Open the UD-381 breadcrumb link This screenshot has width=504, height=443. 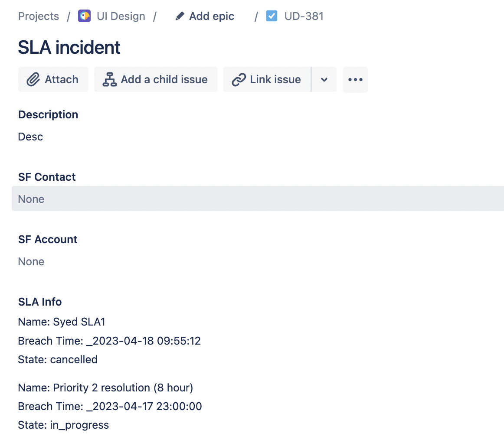pyautogui.click(x=304, y=16)
